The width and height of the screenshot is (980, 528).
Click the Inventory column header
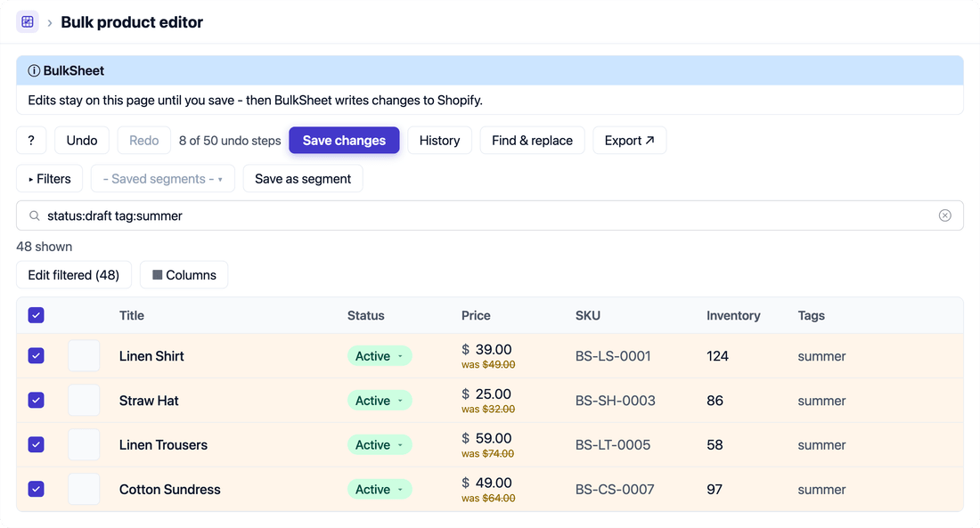pyautogui.click(x=733, y=315)
